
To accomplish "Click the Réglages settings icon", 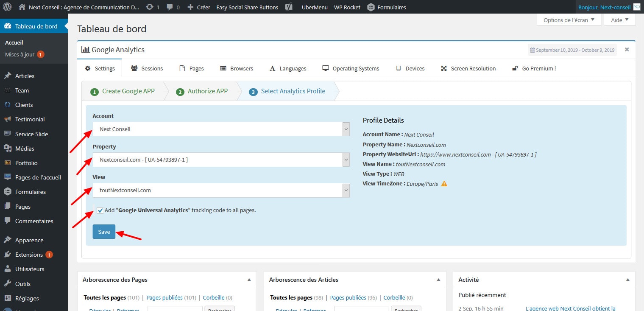I will click(8, 298).
